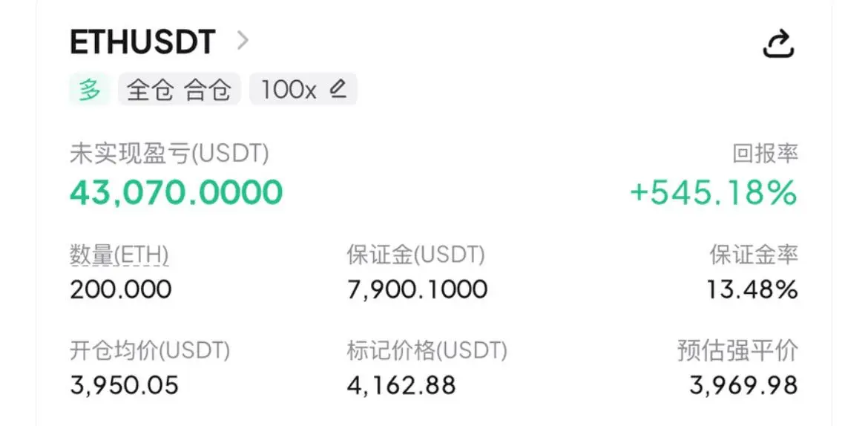Tap the 开仓均价(USDT) entry price label

[149, 350]
